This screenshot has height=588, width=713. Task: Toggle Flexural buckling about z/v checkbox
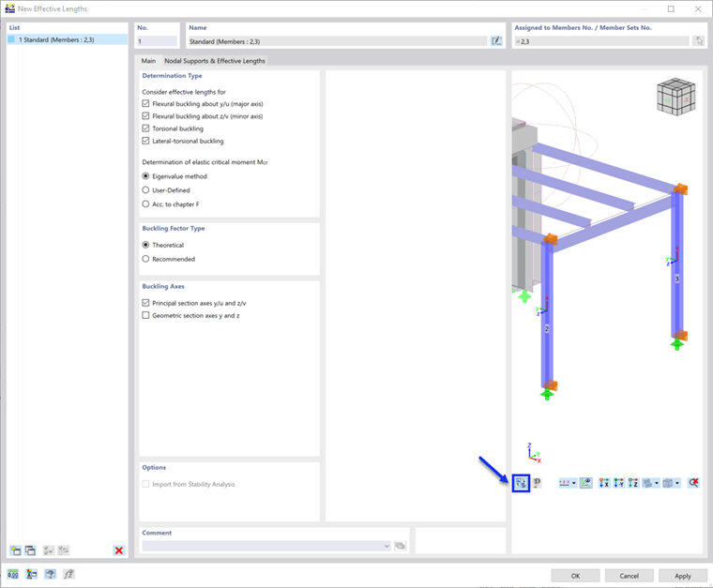tap(145, 116)
